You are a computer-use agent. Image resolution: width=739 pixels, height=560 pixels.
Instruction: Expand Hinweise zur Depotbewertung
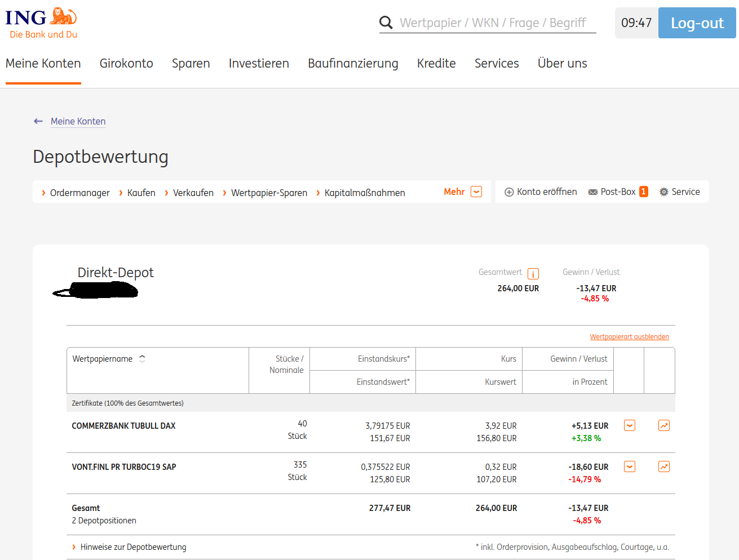click(x=133, y=547)
